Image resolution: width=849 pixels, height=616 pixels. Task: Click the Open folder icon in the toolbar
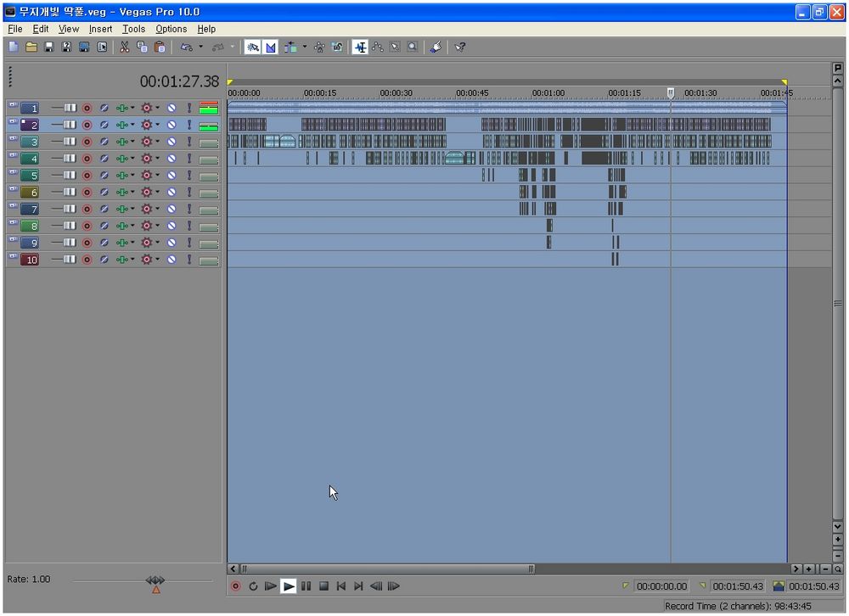pyautogui.click(x=31, y=48)
